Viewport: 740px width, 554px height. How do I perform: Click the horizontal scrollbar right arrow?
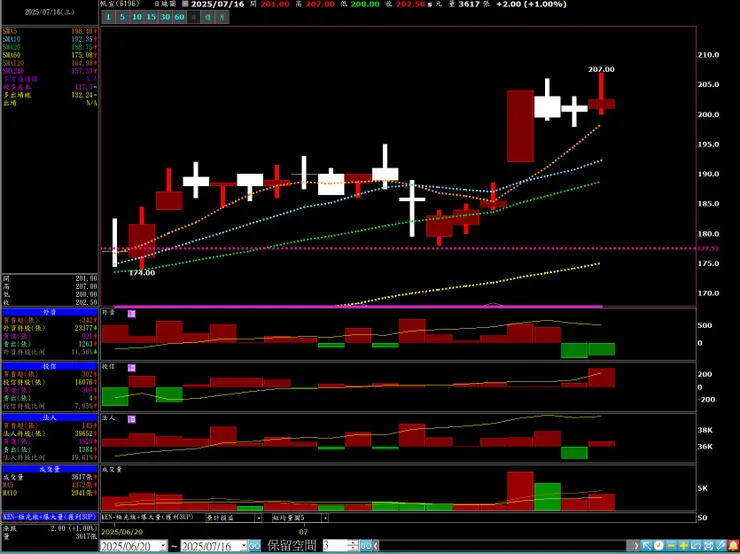[636, 546]
